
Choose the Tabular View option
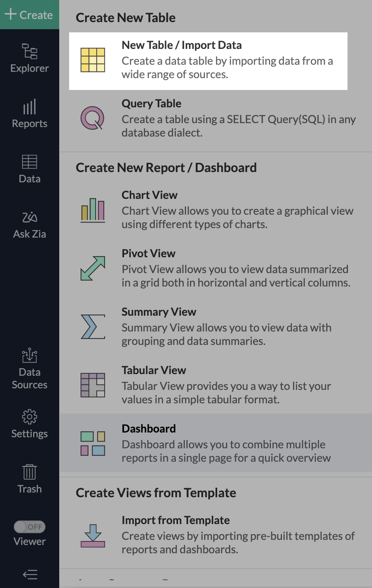coord(216,385)
